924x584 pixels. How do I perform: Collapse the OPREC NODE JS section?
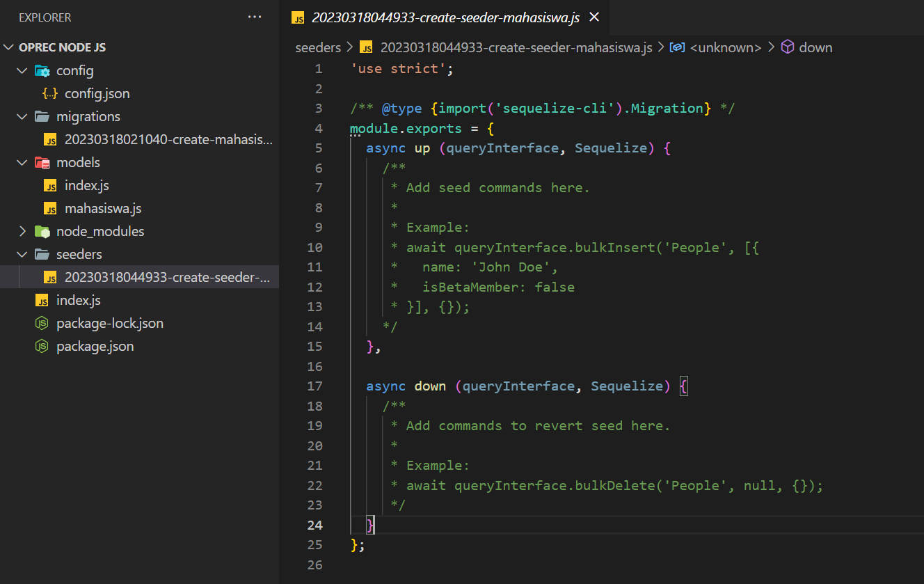pos(8,47)
